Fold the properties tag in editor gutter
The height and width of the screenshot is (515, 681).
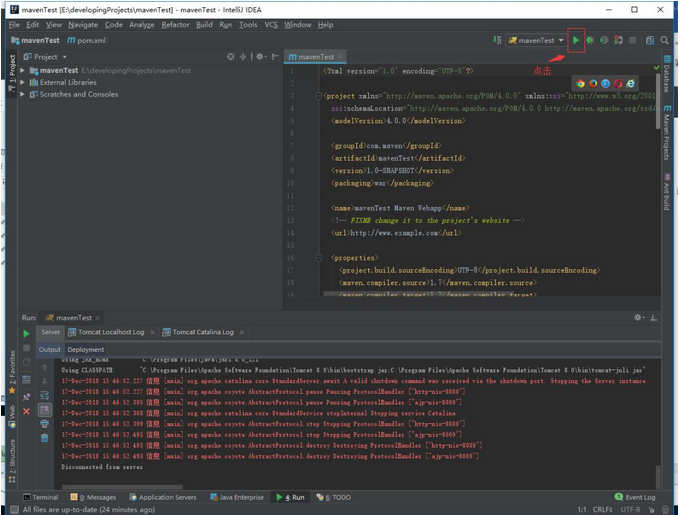pyautogui.click(x=318, y=258)
